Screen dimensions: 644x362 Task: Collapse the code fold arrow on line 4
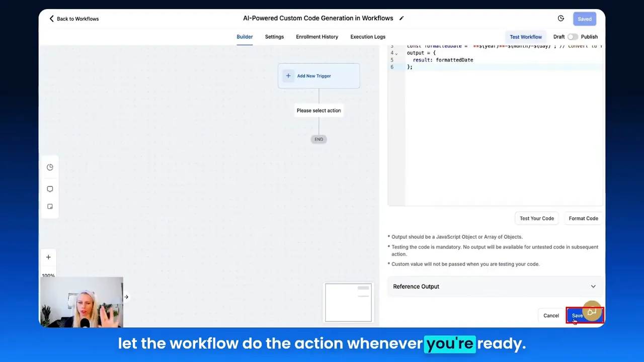396,53
